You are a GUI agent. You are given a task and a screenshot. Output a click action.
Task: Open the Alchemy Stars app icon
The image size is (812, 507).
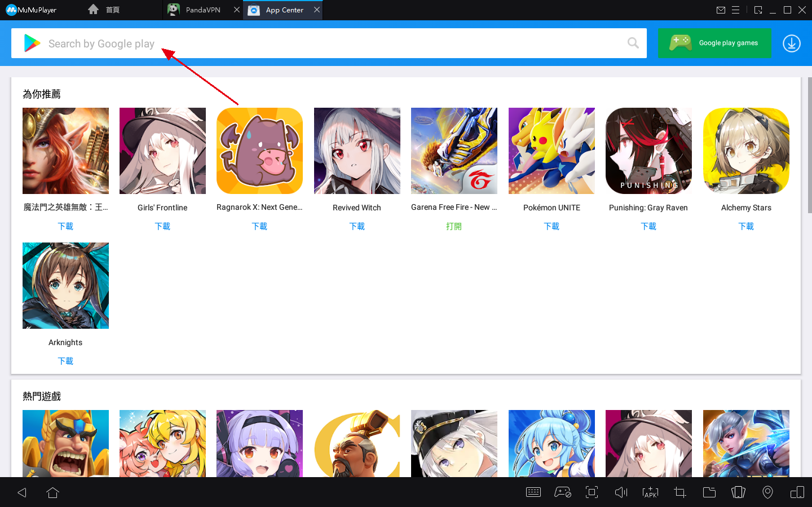click(x=746, y=151)
